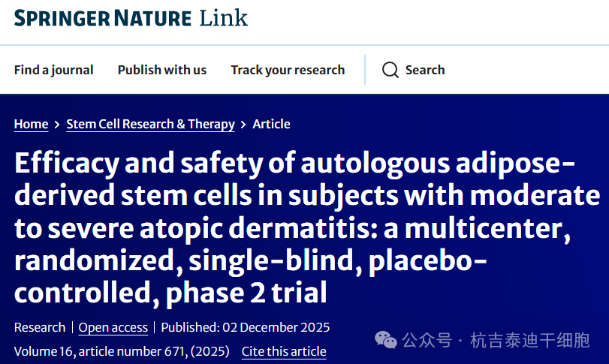The width and height of the screenshot is (609, 364).
Task: Click the Search label in header
Action: point(425,70)
